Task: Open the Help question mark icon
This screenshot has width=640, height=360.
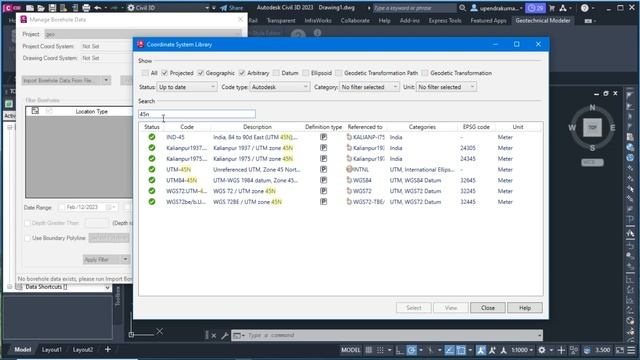Action: (x=584, y=8)
